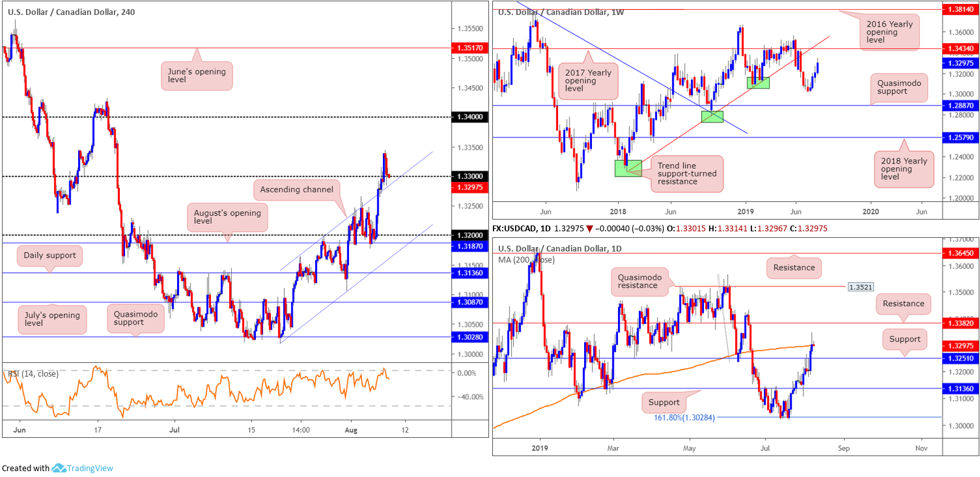Viewport: 980px width, 477px height.
Task: Click the red 1.35170 price label
Action: 470,48
